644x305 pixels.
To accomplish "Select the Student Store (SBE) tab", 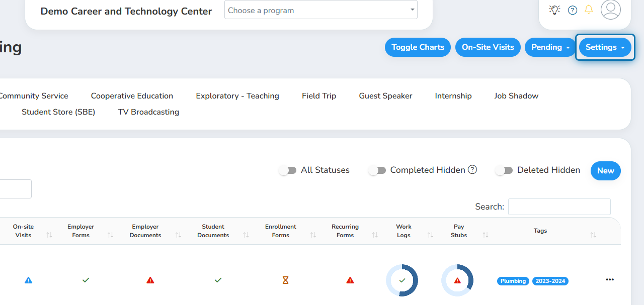I will pyautogui.click(x=58, y=112).
